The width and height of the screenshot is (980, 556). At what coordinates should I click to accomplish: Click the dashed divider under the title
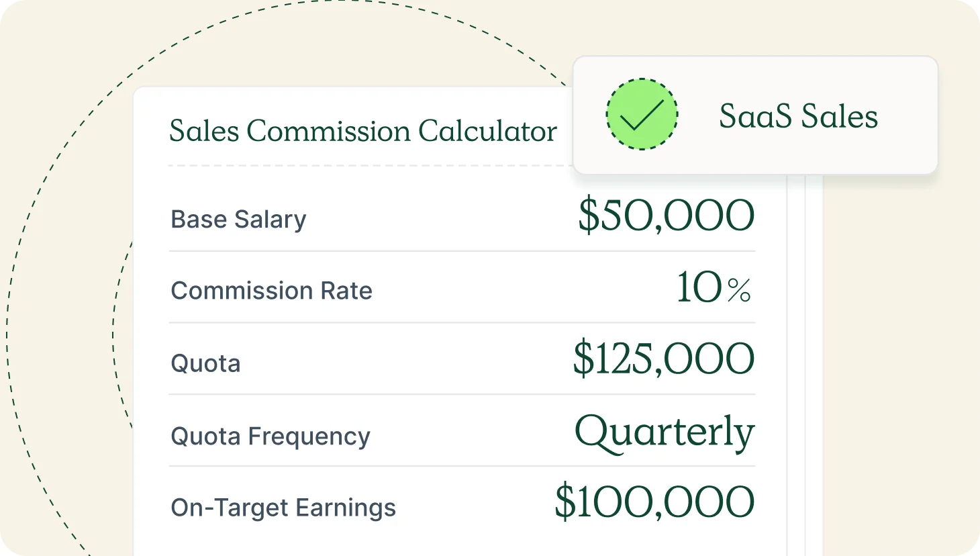coord(369,165)
